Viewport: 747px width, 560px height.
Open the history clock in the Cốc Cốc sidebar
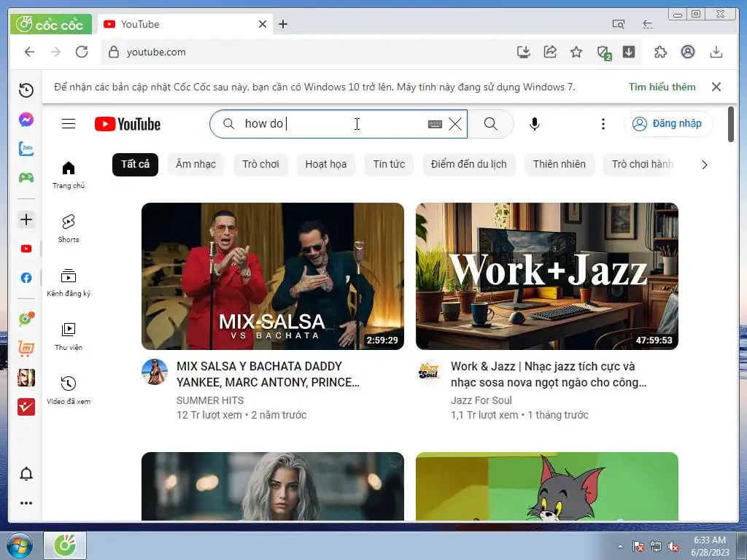coord(26,90)
